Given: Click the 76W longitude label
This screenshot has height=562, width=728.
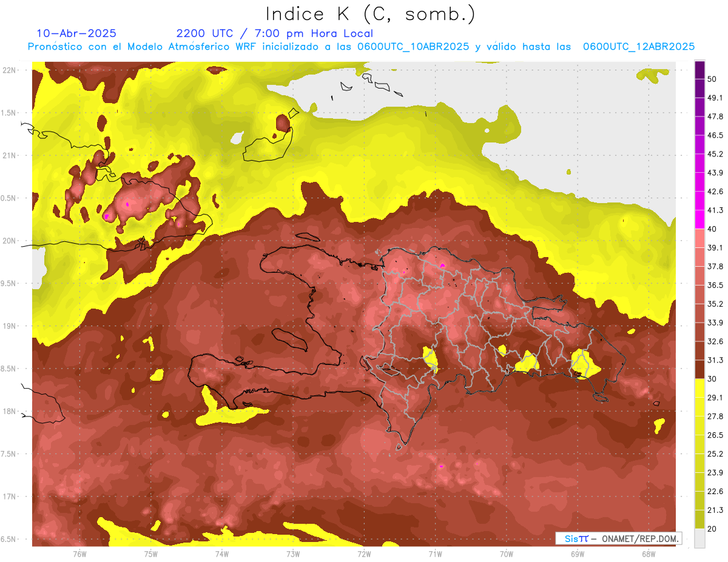Looking at the screenshot, I should (79, 554).
